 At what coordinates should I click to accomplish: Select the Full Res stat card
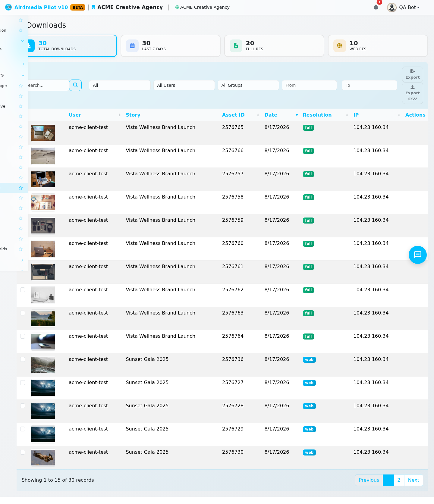coord(274,46)
